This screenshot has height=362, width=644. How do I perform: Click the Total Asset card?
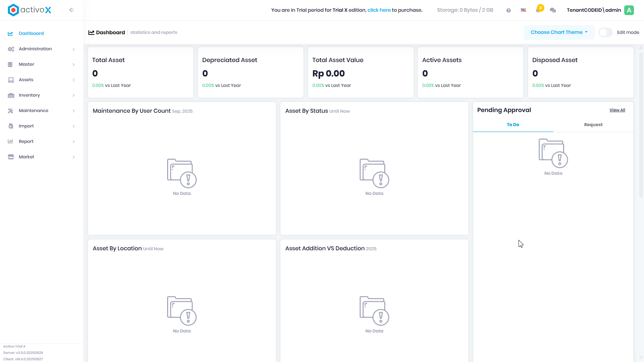tap(140, 72)
